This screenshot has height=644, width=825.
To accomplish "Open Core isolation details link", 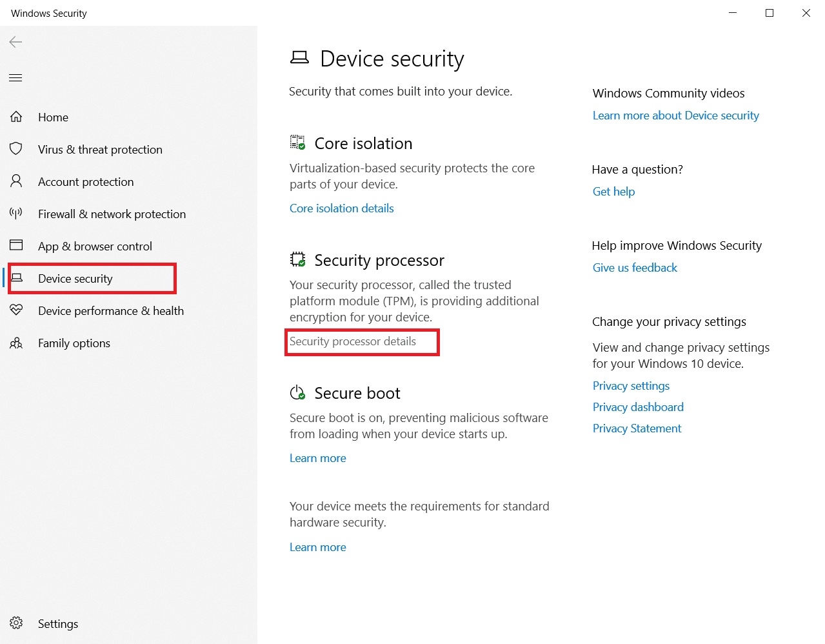I will click(x=341, y=208).
